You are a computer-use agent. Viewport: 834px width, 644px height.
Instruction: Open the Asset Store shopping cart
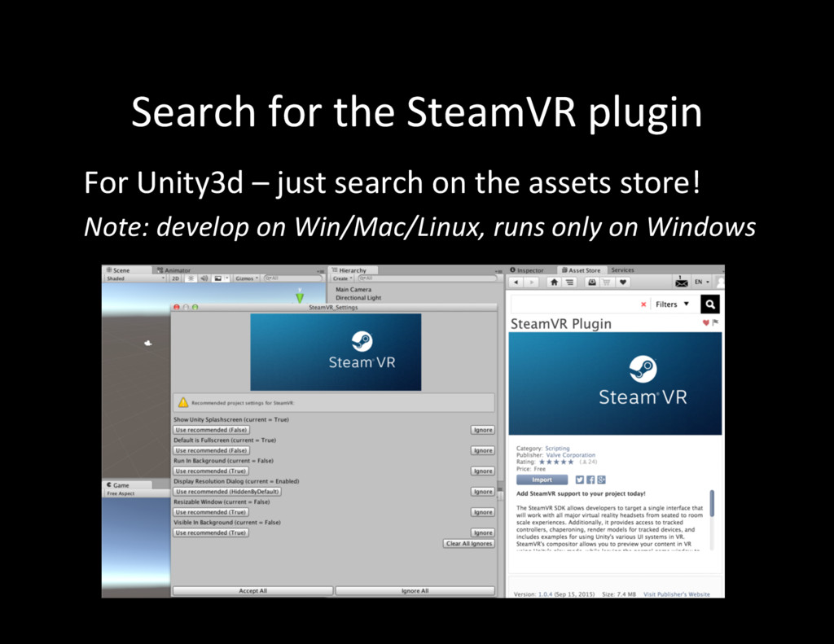[606, 283]
